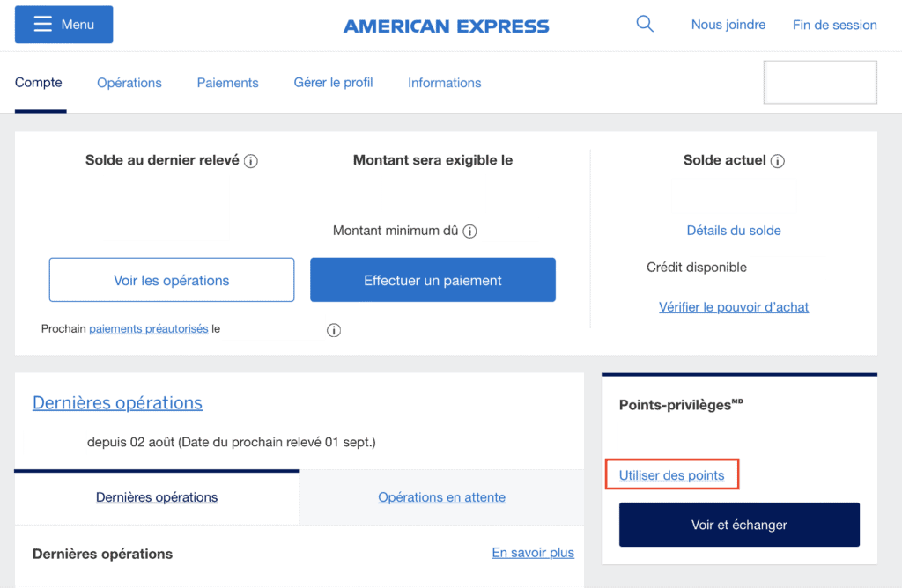Click the search magnifier icon
The width and height of the screenshot is (902, 588).
[x=645, y=25]
